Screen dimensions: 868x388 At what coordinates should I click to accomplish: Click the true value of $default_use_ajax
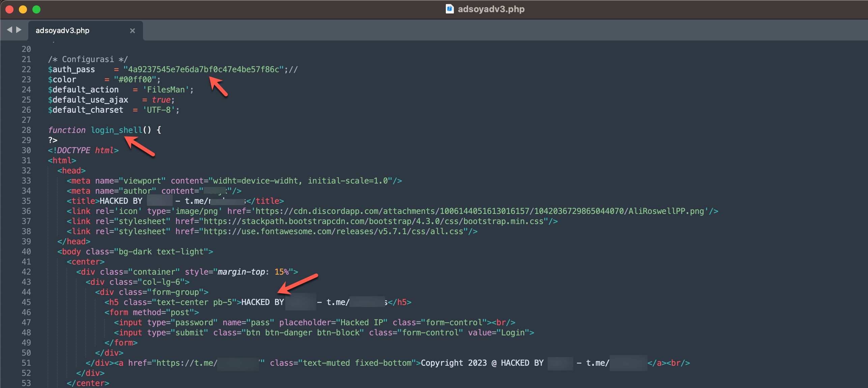pos(161,100)
